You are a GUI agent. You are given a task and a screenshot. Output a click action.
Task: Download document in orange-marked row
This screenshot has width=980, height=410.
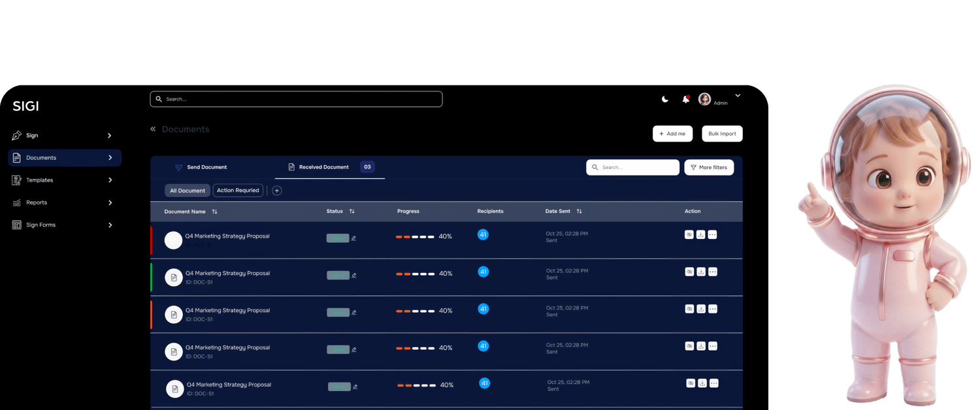[701, 309]
